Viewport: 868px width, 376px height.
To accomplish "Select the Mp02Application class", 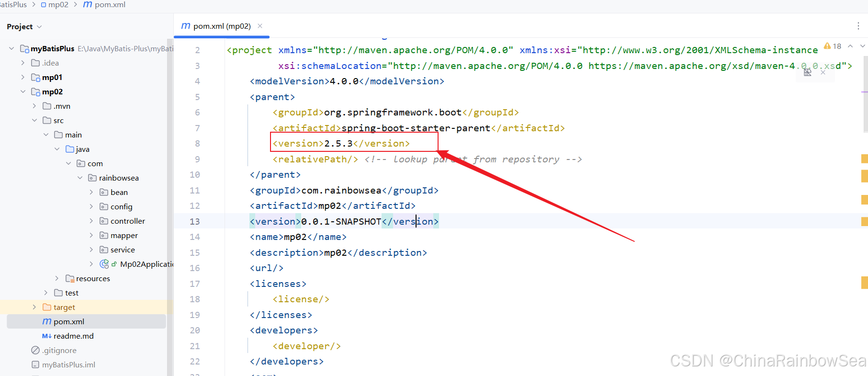I will point(147,264).
